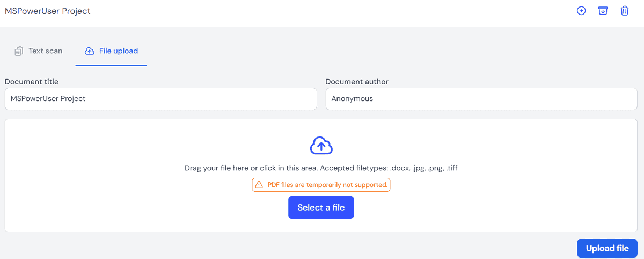644x259 pixels.
Task: Click the large cloud upload icon
Action: [x=321, y=146]
